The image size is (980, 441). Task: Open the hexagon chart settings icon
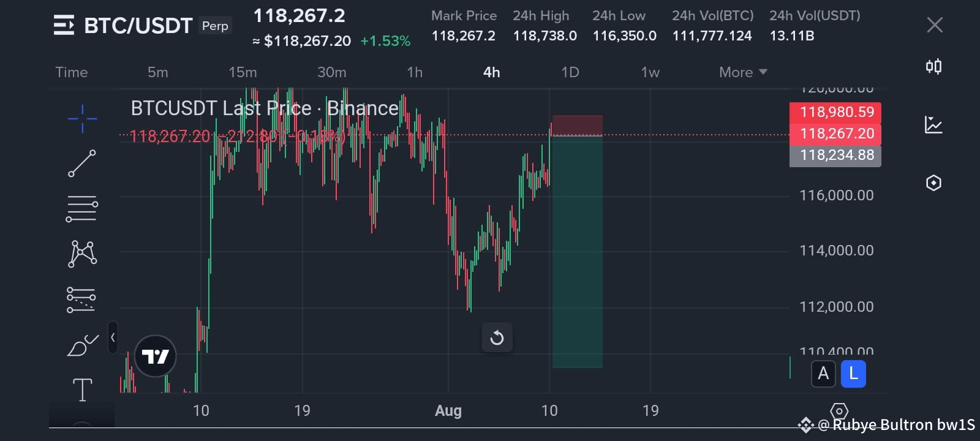coord(933,183)
